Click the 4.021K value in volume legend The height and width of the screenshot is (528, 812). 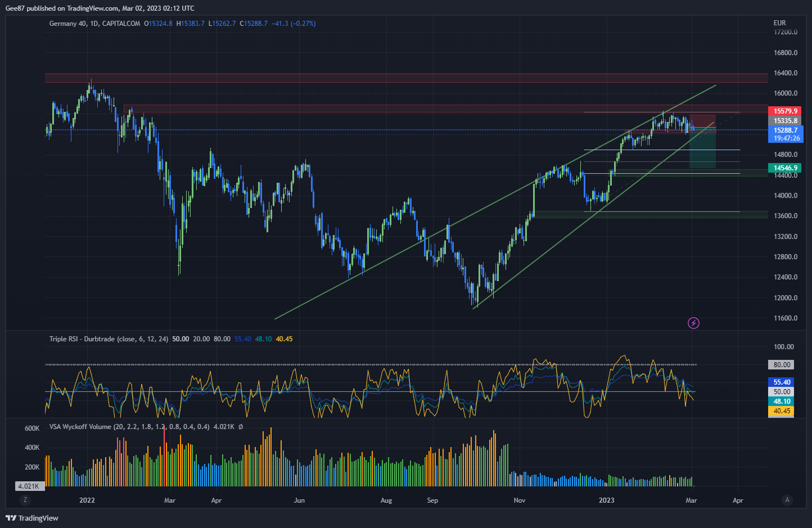click(224, 427)
